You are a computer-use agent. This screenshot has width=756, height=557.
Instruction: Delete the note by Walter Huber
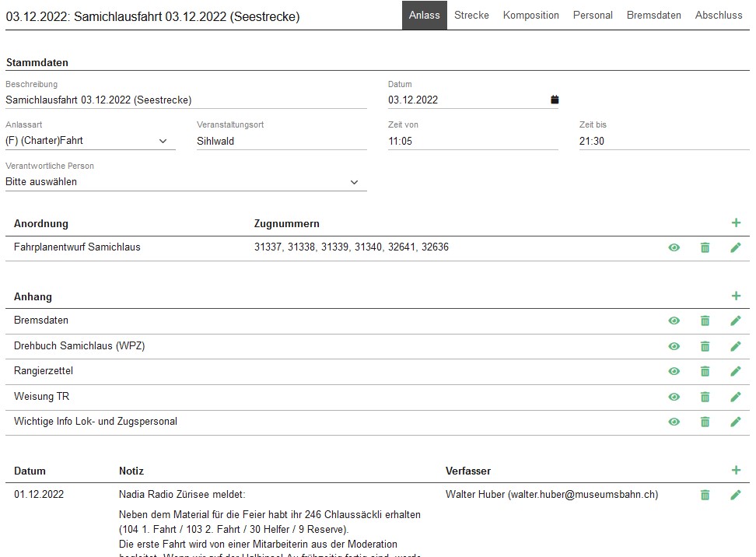705,495
